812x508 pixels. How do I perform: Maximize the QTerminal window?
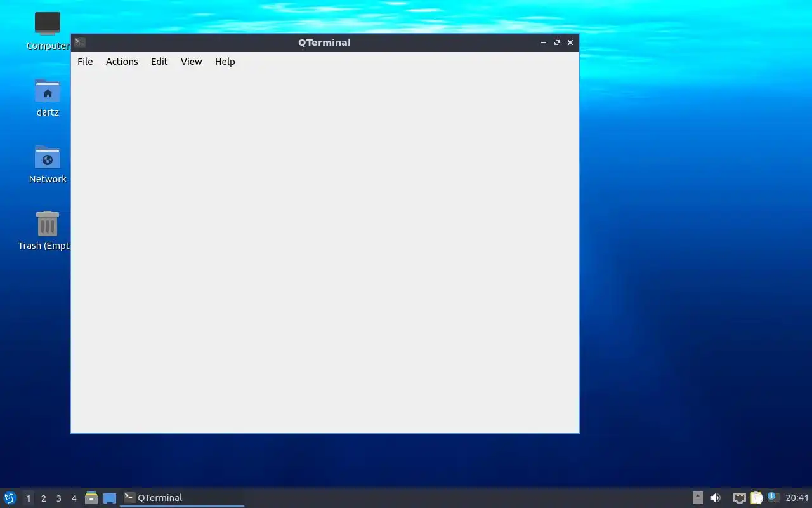(557, 43)
